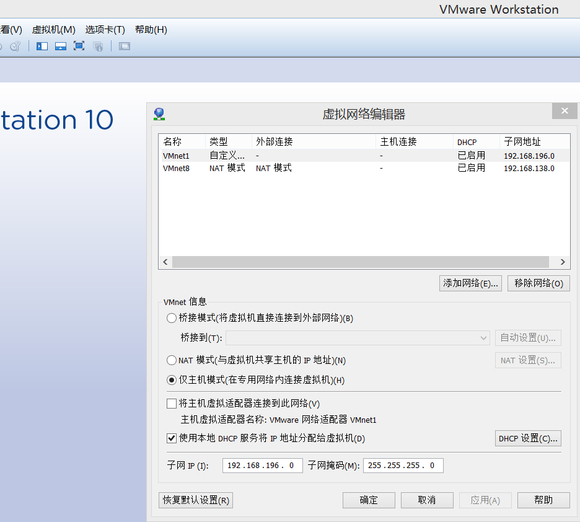The height and width of the screenshot is (522, 580).
Task: Click the DHCP column header
Action: pyautogui.click(x=476, y=142)
